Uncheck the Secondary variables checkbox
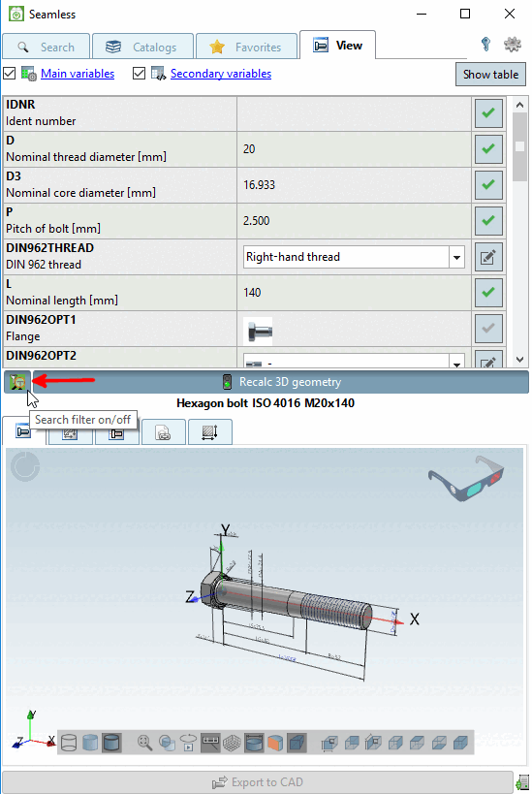 pyautogui.click(x=139, y=74)
